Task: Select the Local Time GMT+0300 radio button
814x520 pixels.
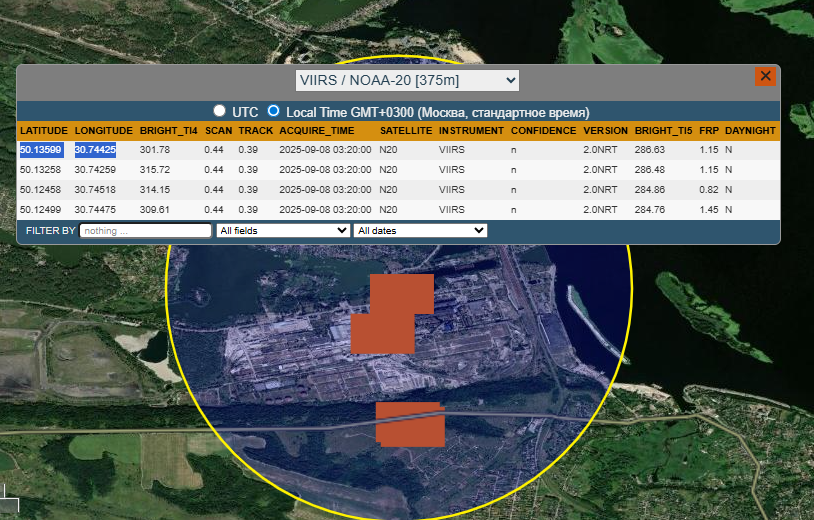Action: (x=273, y=111)
